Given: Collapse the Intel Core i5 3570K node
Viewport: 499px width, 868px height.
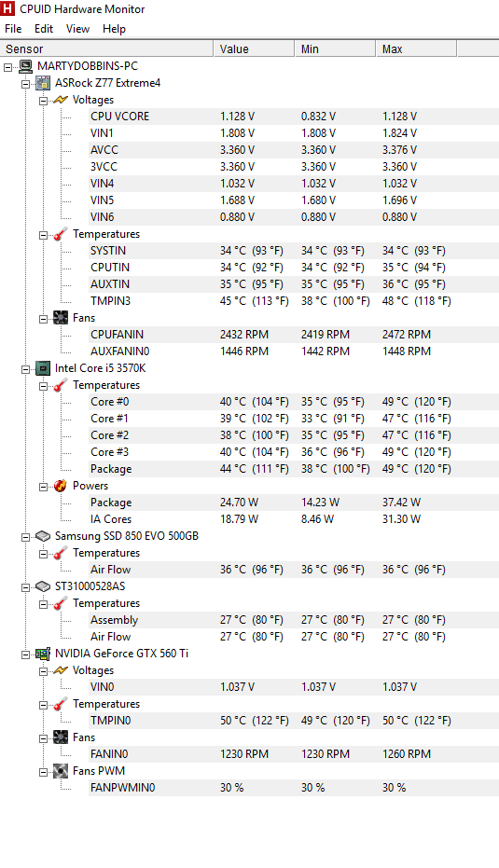Looking at the screenshot, I should coord(25,370).
